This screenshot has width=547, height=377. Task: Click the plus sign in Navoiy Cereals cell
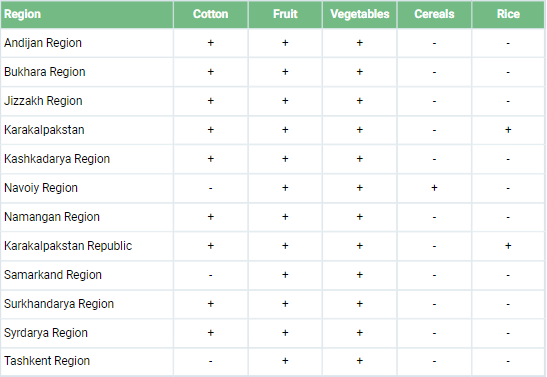pyautogui.click(x=434, y=188)
